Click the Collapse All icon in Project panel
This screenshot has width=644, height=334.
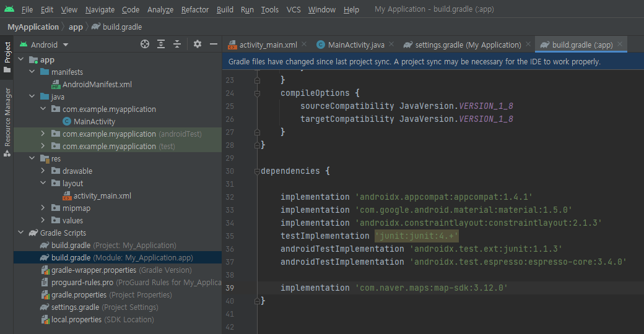(177, 45)
